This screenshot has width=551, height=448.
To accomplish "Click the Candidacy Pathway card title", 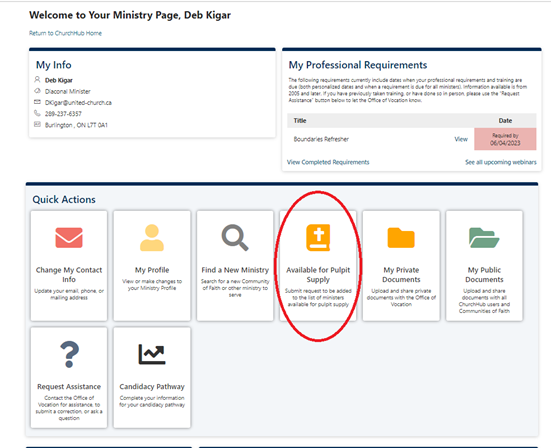I will (x=152, y=387).
